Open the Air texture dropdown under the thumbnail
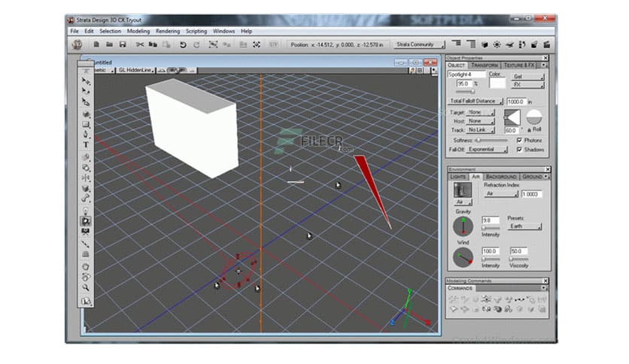This screenshot has height=364, width=629. 463,202
